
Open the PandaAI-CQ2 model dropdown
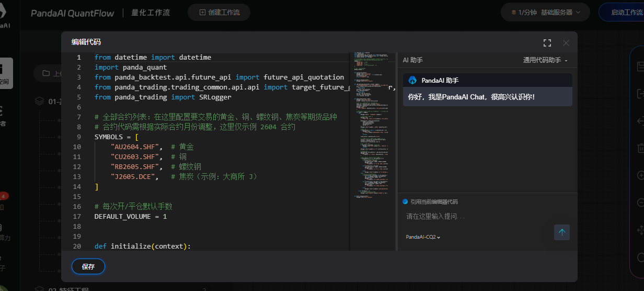coord(423,237)
